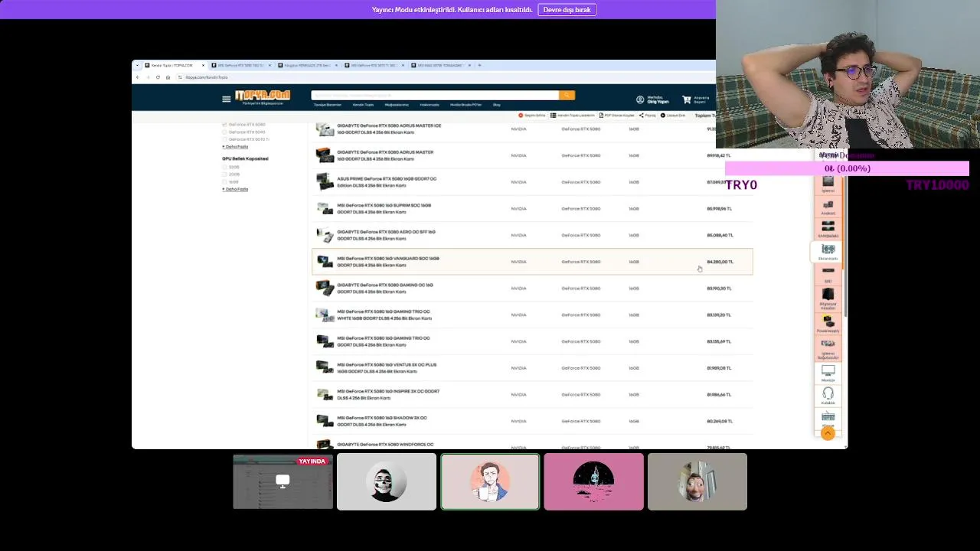This screenshot has height=551, width=980.
Task: Open the Kendin Topla menu item
Action: click(363, 105)
